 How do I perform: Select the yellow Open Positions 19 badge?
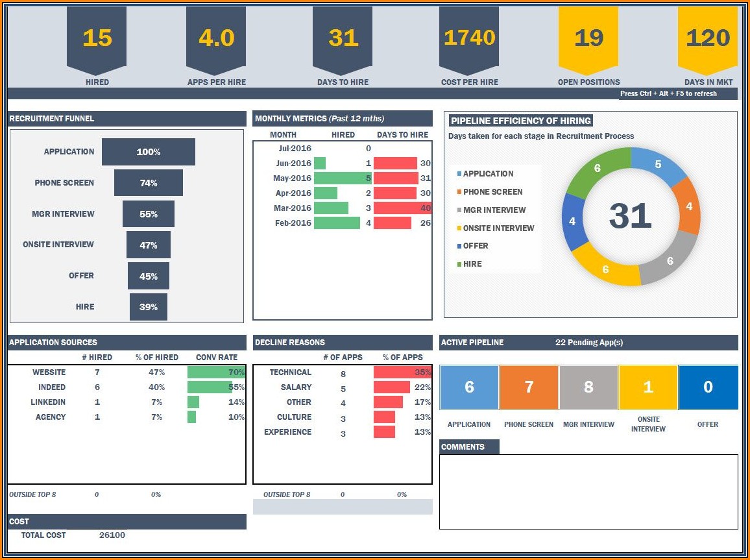coord(588,39)
